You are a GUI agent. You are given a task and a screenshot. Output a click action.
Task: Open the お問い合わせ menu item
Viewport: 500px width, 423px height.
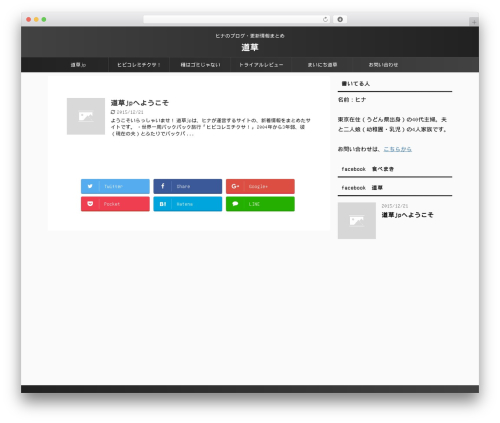(x=383, y=65)
